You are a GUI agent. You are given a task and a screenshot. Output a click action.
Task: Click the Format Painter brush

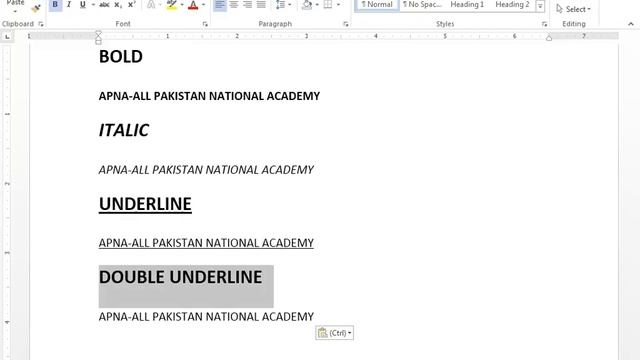[x=36, y=7]
